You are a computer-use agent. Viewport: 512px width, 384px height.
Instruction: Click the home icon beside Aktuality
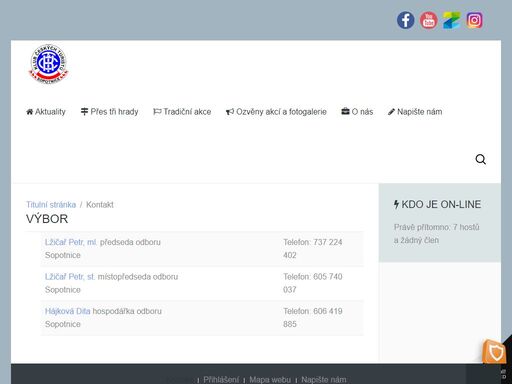coord(30,112)
